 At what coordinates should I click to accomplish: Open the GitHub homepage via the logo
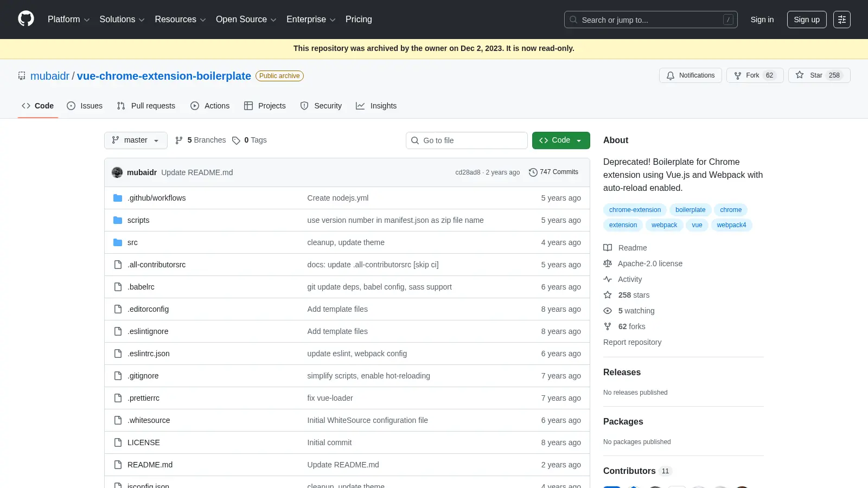tap(26, 19)
